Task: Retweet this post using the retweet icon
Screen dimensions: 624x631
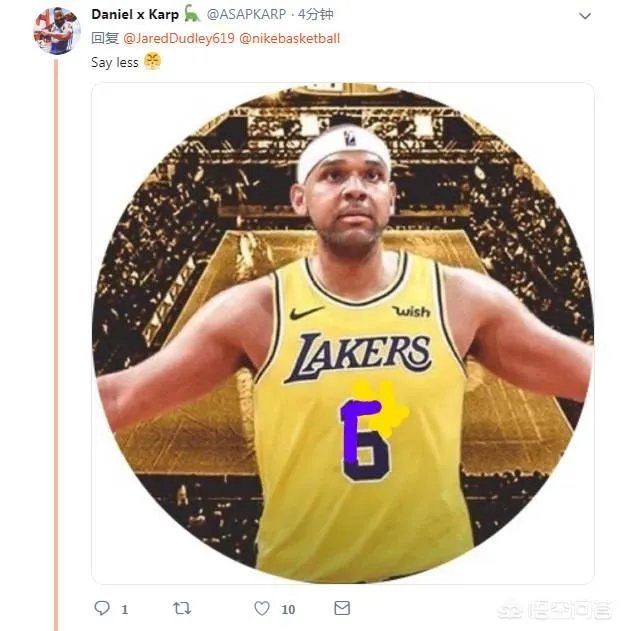Action: 182,608
